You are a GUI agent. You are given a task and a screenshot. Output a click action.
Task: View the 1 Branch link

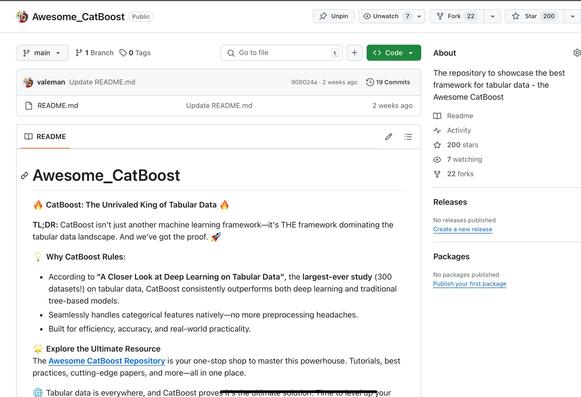pos(94,53)
